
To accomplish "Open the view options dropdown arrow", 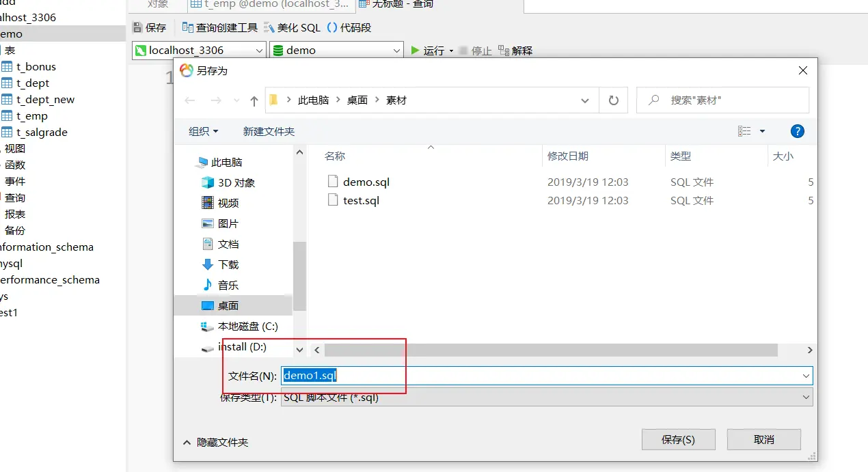I will (x=762, y=131).
